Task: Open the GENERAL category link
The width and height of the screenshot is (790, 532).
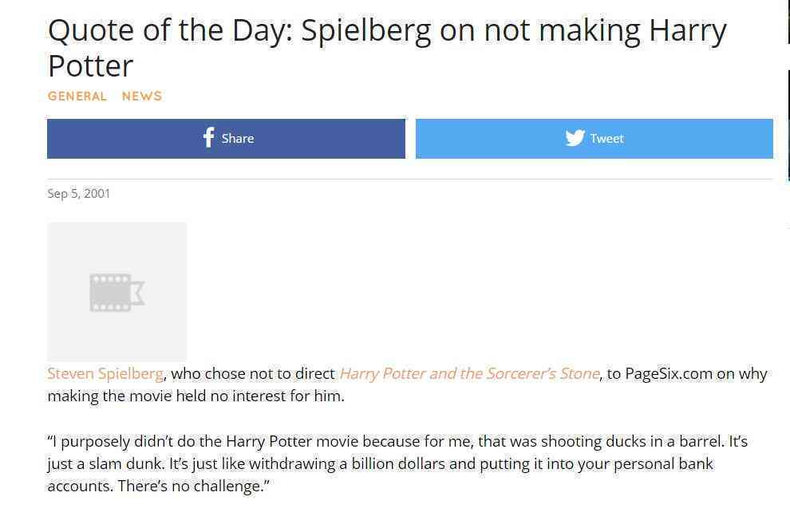Action: point(77,97)
